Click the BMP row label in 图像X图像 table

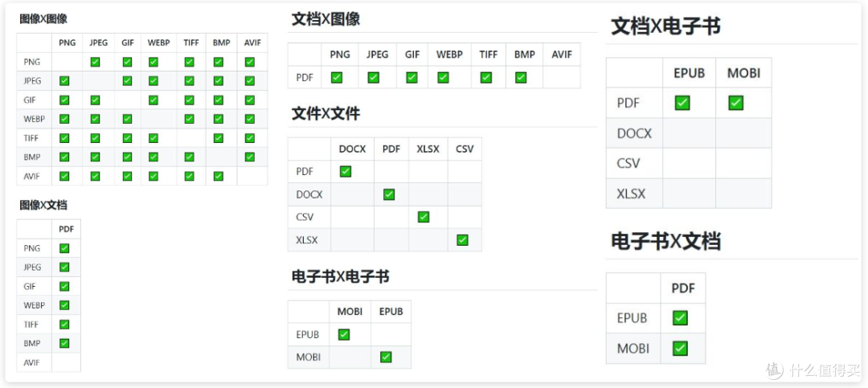pyautogui.click(x=32, y=157)
